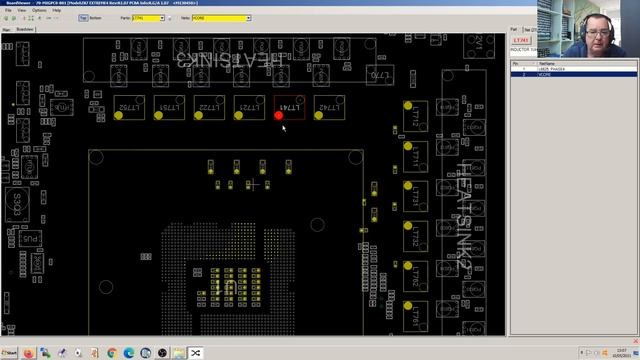
Task: Select the highlighted VCORE pin row
Action: 573,74
